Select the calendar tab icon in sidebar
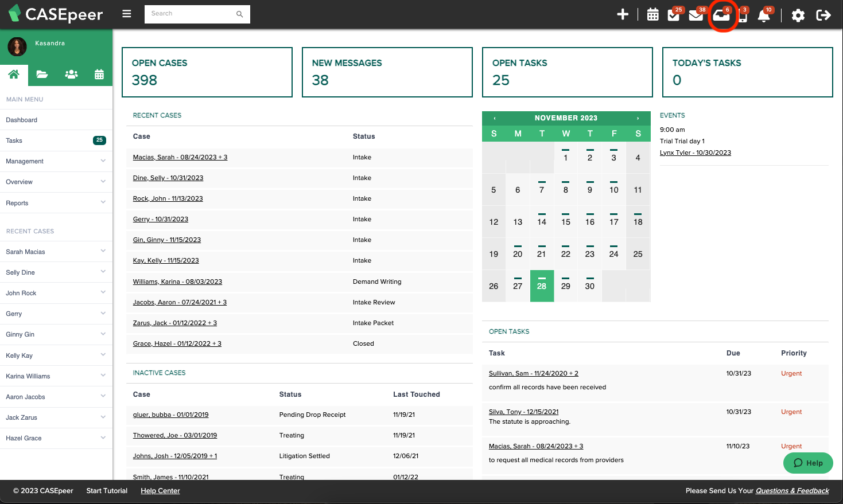 click(99, 74)
